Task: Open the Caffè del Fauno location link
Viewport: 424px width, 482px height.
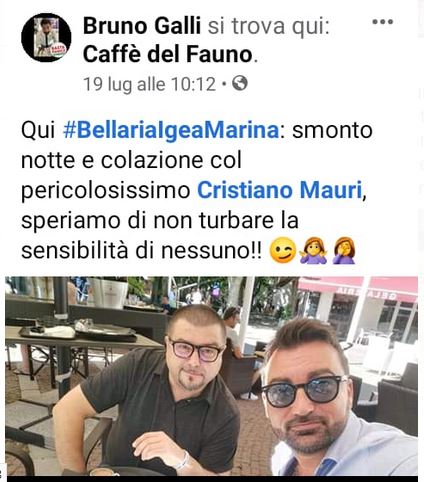Action: (167, 54)
